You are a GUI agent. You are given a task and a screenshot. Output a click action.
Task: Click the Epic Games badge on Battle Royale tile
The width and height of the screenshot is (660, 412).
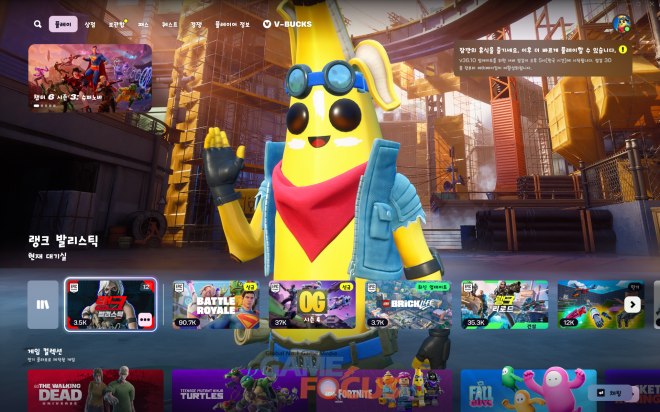coord(179,288)
